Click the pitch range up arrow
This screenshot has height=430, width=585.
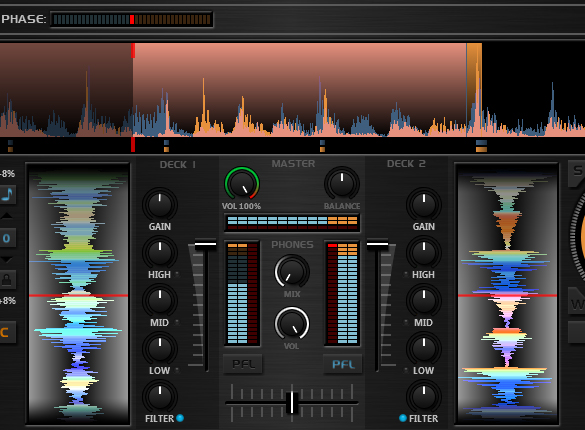pyautogui.click(x=6, y=216)
